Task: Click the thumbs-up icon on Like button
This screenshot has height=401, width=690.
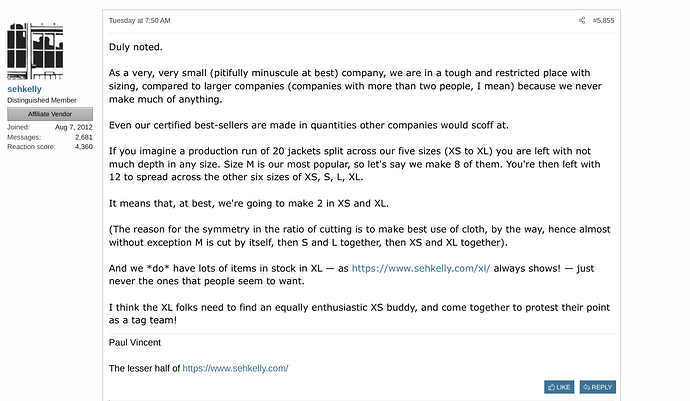Action: tap(551, 387)
